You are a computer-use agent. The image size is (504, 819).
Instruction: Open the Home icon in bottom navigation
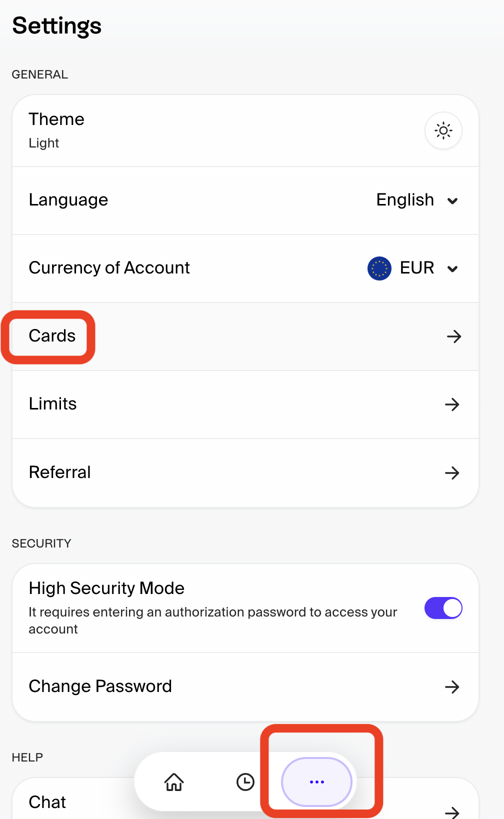coord(174,782)
